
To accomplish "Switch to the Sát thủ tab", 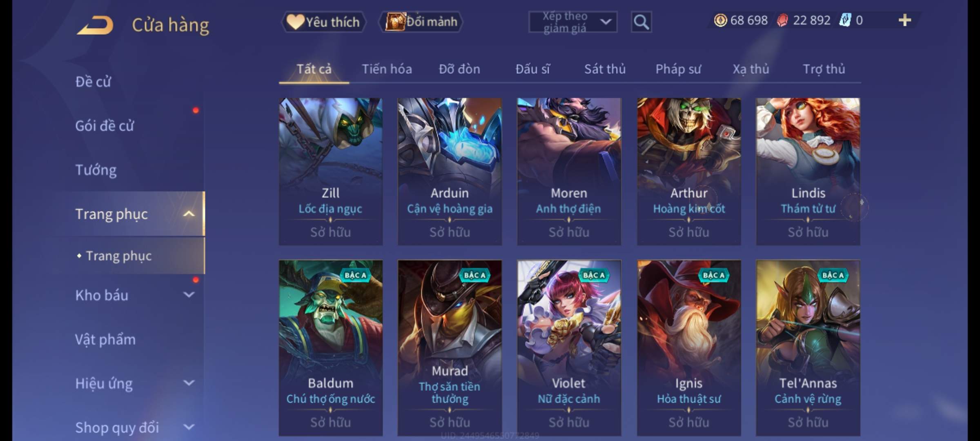I will (605, 69).
